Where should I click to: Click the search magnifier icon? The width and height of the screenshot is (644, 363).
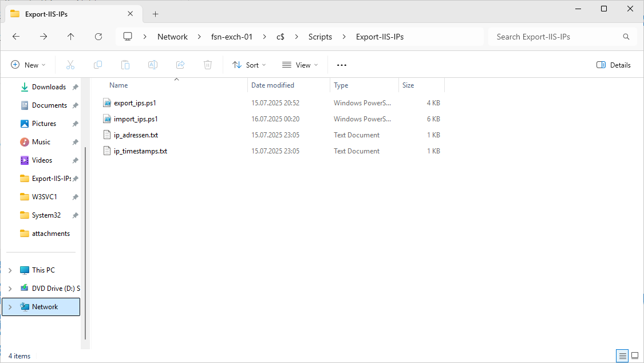point(626,37)
